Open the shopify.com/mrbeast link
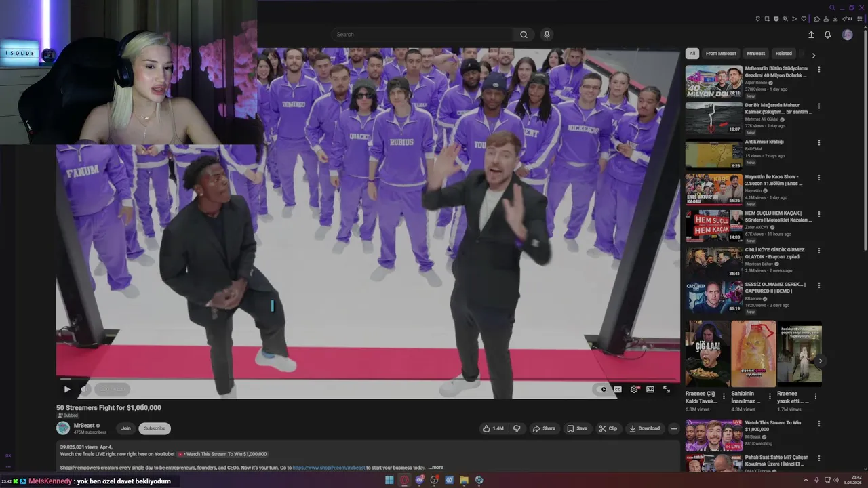This screenshot has width=868, height=488. 329,468
